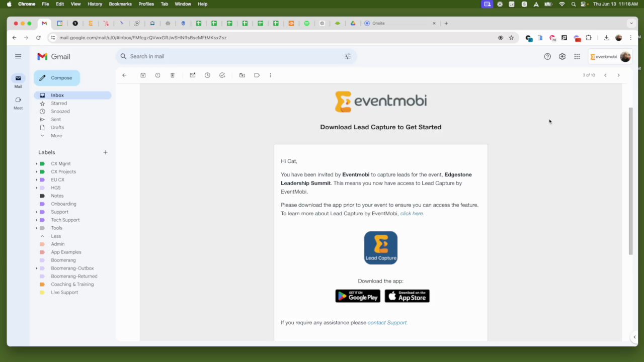Go to the Inbox folder

coord(72,96)
